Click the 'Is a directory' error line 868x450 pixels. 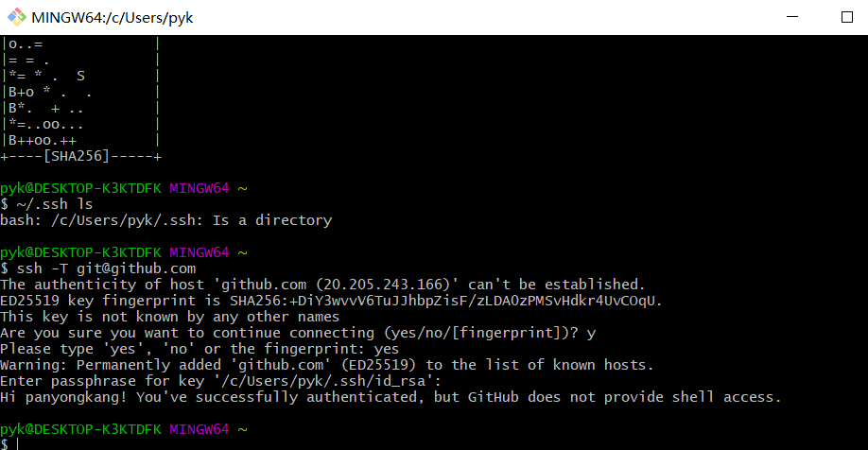pos(166,220)
